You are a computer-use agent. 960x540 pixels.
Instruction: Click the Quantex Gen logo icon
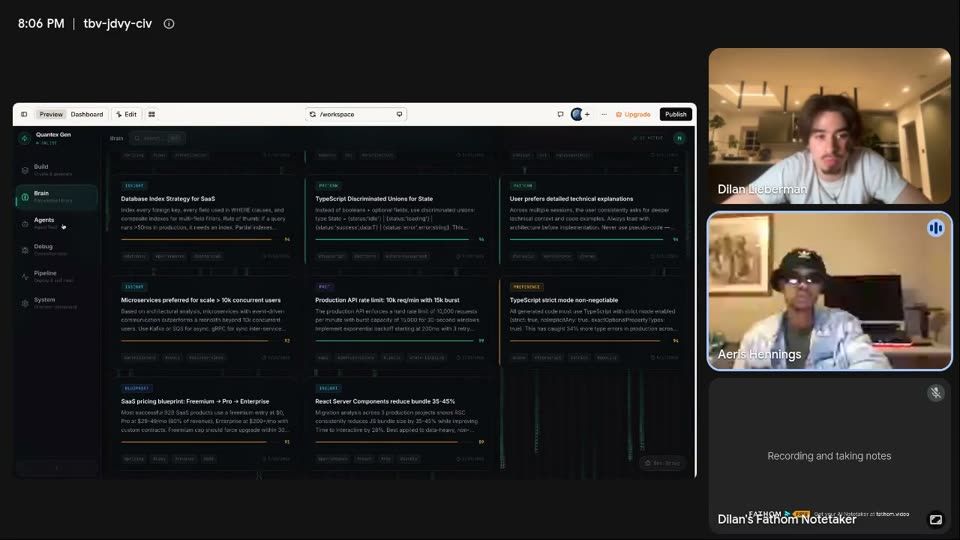click(x=24, y=138)
